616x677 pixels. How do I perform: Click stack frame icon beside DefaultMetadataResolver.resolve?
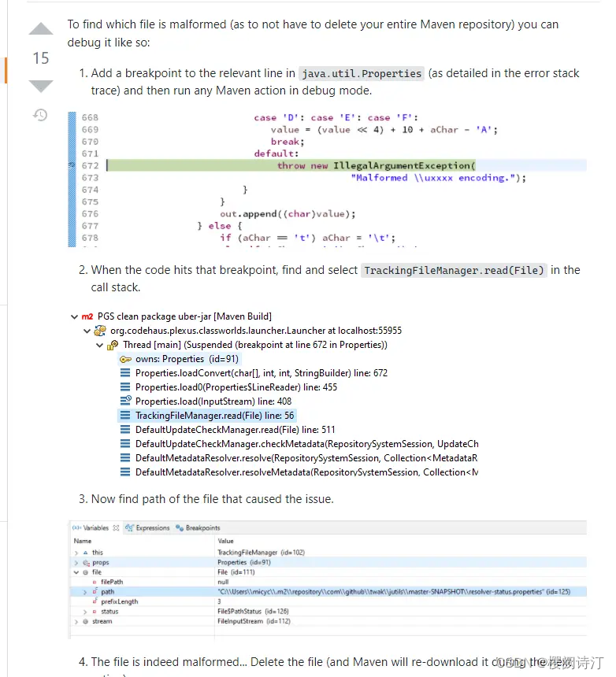point(124,458)
